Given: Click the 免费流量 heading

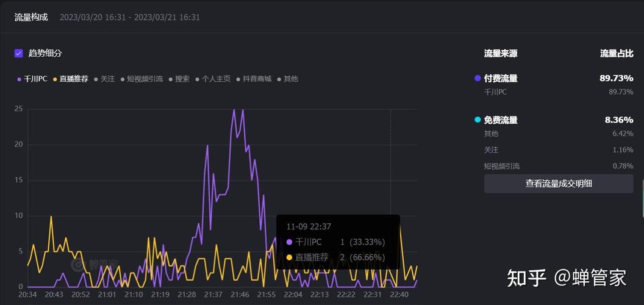Looking at the screenshot, I should 501,120.
